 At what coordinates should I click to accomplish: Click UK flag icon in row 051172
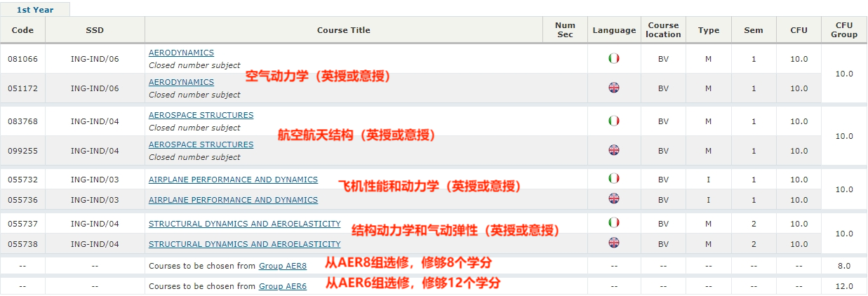pos(614,88)
